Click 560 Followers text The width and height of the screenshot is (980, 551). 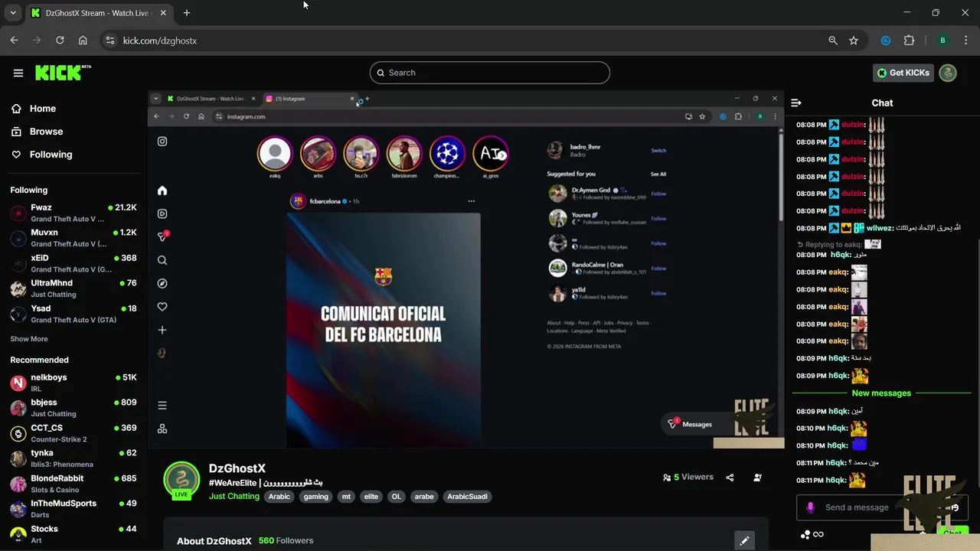coord(286,540)
